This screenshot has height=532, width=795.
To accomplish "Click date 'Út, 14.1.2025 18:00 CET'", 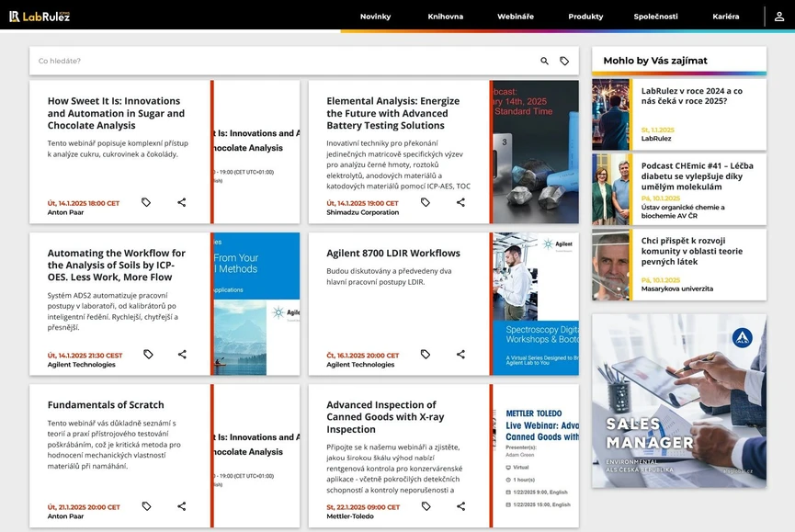I will coord(83,203).
